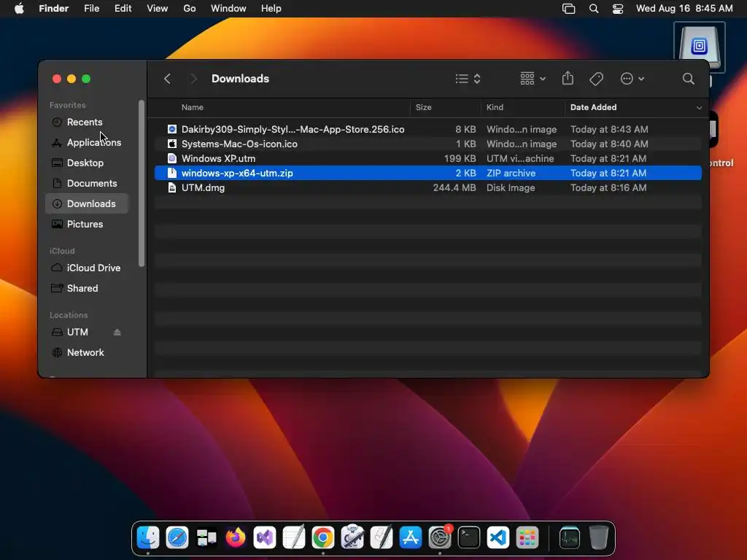747x560 pixels.
Task: Open the group-by dropdown in the Finder toolbar
Action: [x=533, y=79]
